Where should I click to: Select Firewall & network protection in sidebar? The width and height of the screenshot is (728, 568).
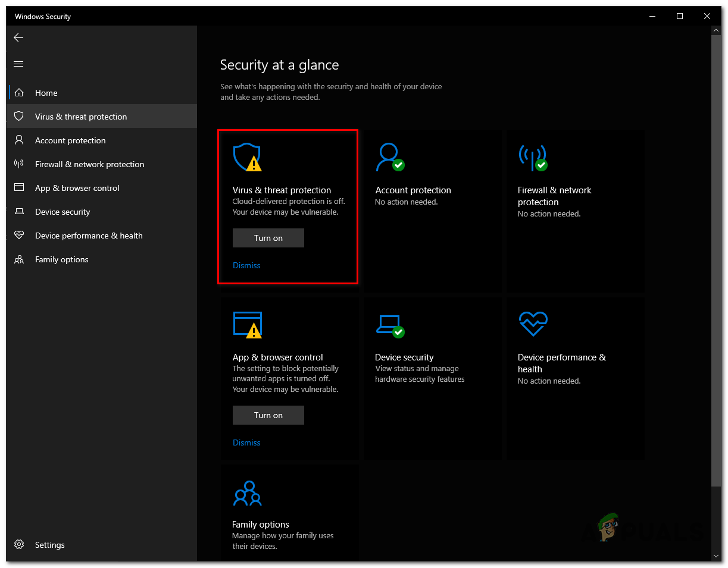tap(89, 164)
